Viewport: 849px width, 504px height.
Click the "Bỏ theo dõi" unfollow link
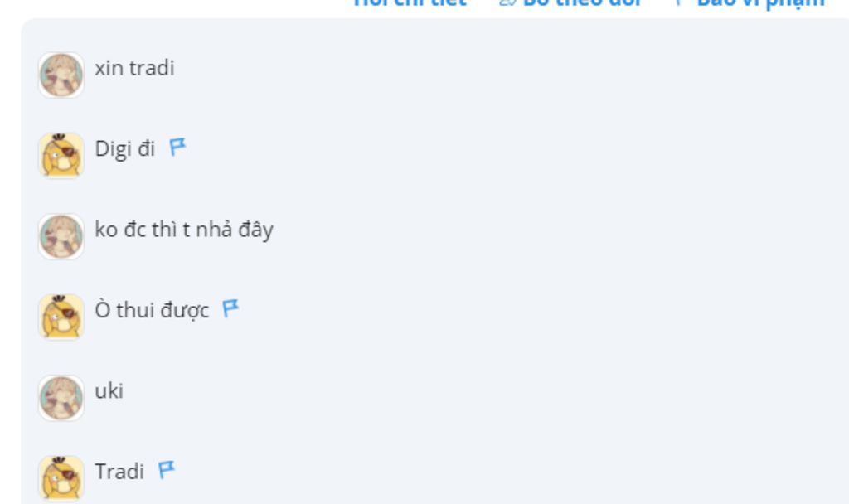click(583, 2)
